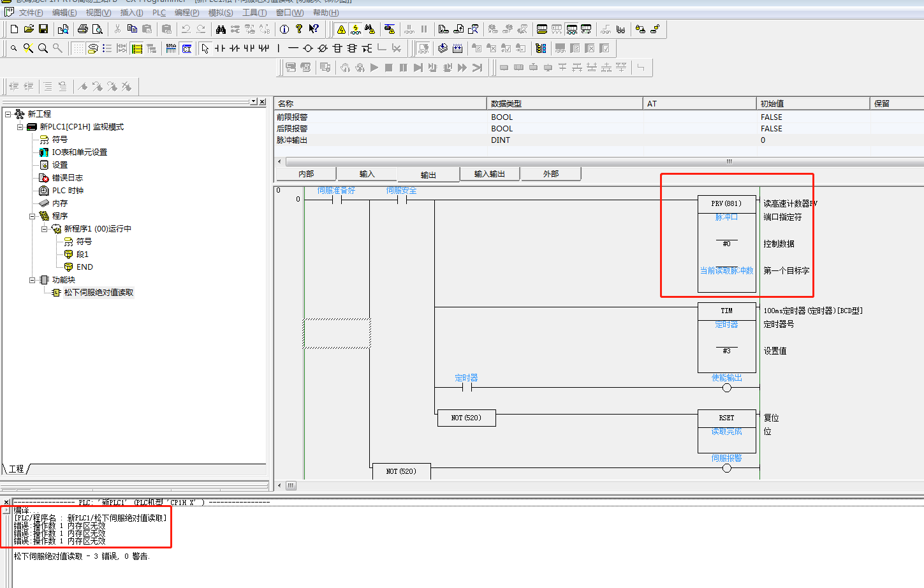Viewport: 924px width, 588px height.
Task: Toggle the grid display button
Action: pyautogui.click(x=78, y=48)
